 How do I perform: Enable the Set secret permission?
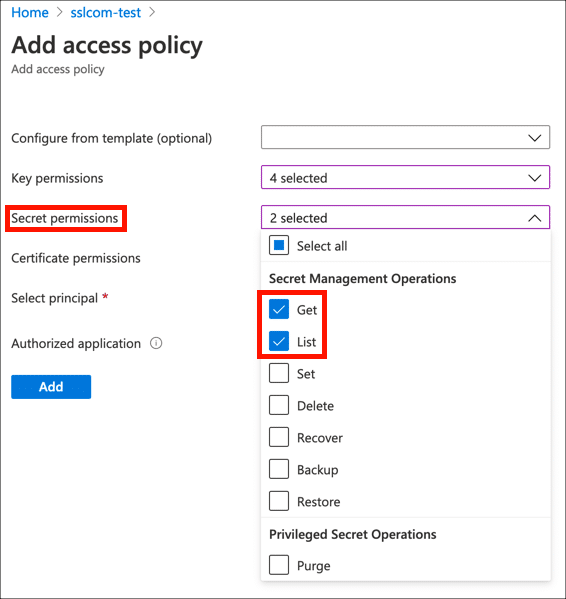click(x=279, y=373)
